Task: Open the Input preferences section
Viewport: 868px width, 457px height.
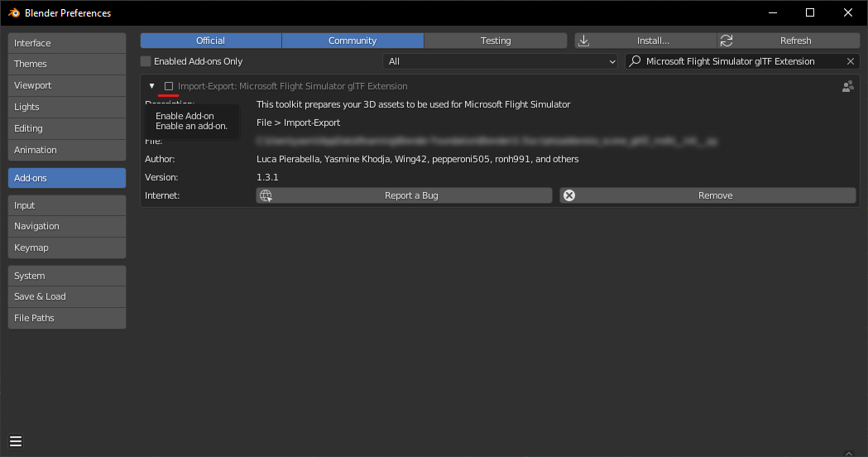Action: tap(67, 205)
